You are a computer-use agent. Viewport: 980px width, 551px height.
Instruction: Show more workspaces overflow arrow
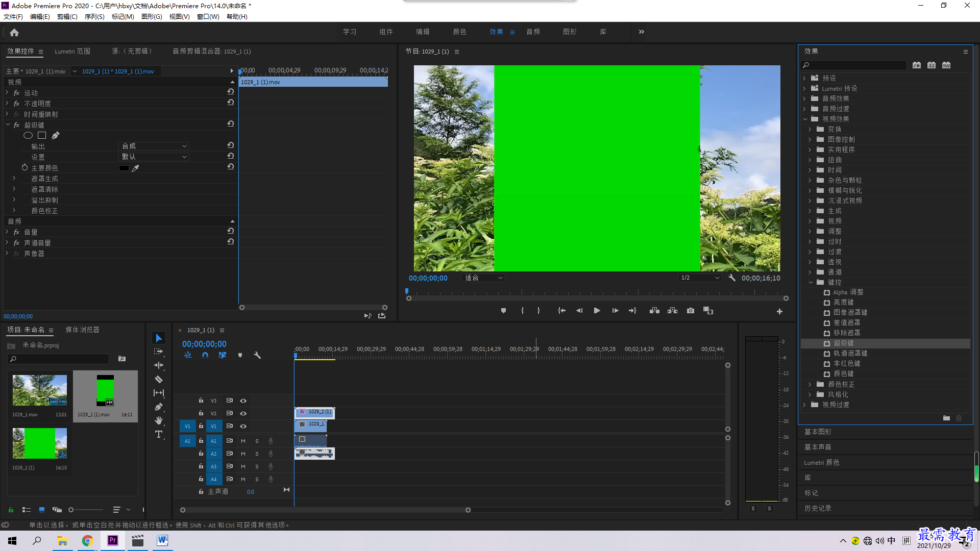pos(642,32)
